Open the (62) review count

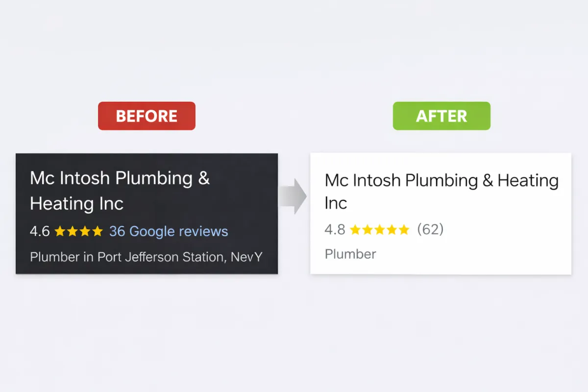pos(430,229)
